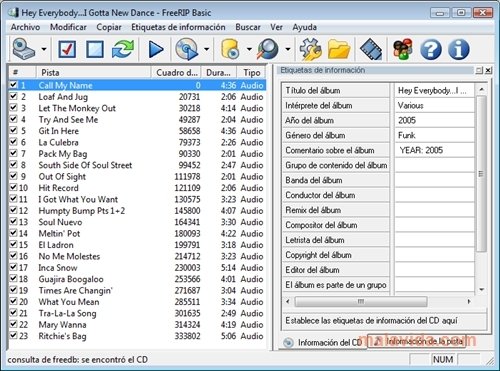The height and width of the screenshot is (371, 500).
Task: Uncheck track 20 What You Mean
Action: [x=13, y=301]
